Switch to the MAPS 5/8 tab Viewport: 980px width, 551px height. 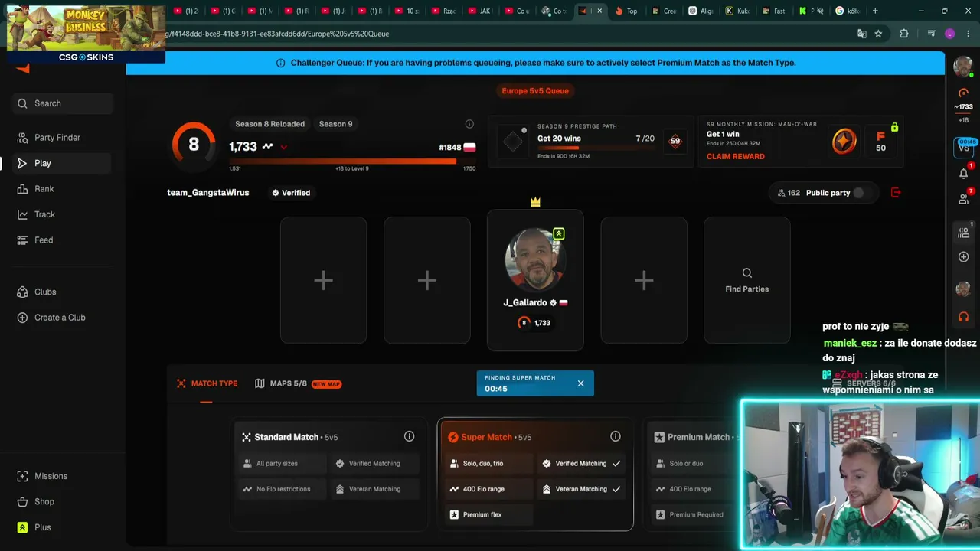[x=298, y=383]
